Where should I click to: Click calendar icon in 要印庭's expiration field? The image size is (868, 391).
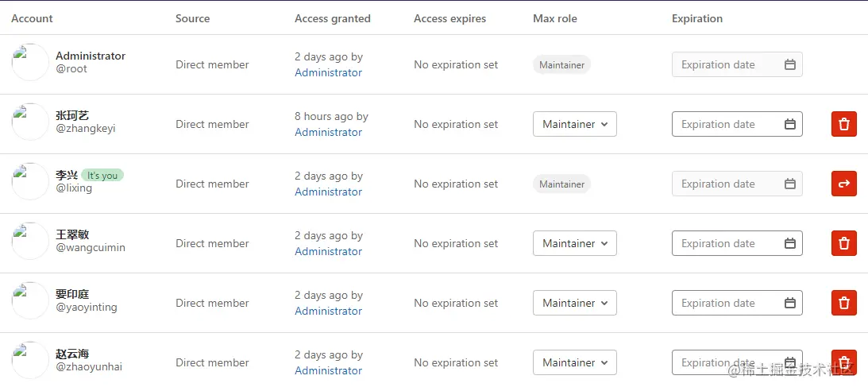(789, 303)
